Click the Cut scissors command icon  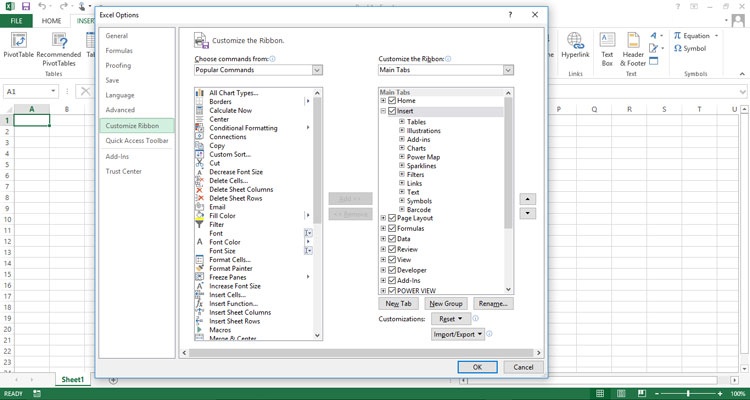200,163
